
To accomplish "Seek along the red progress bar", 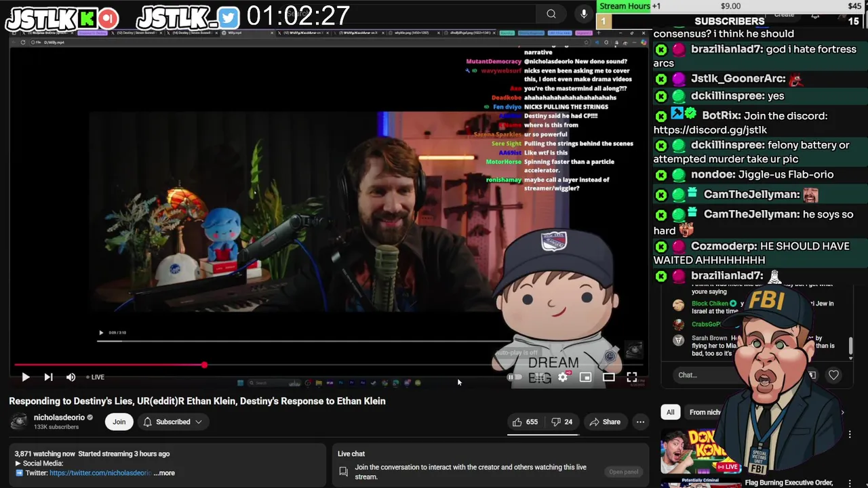I will pyautogui.click(x=329, y=365).
